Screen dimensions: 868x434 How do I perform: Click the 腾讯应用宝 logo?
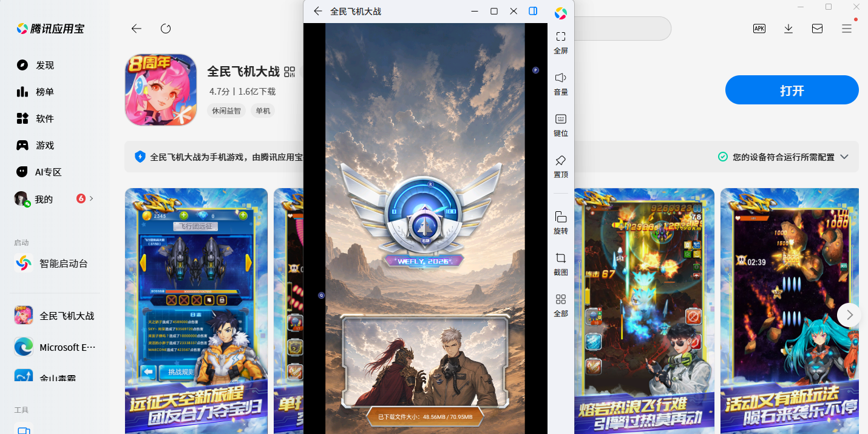[x=50, y=29]
